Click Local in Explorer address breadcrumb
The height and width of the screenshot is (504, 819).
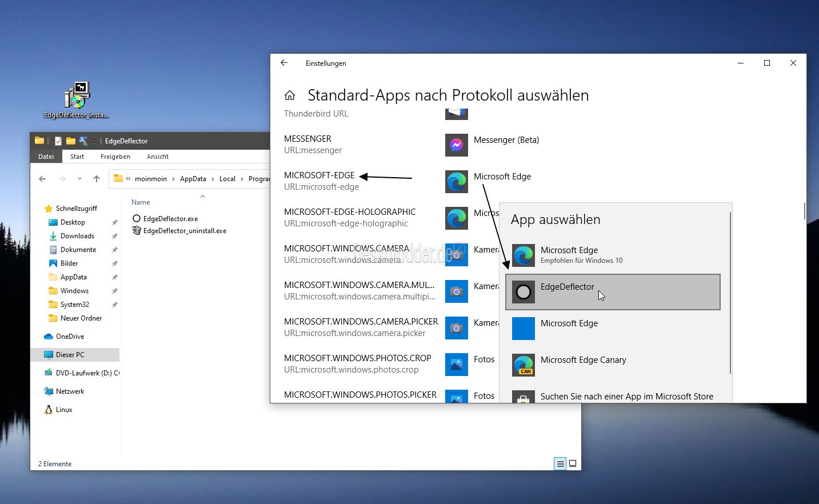[227, 179]
